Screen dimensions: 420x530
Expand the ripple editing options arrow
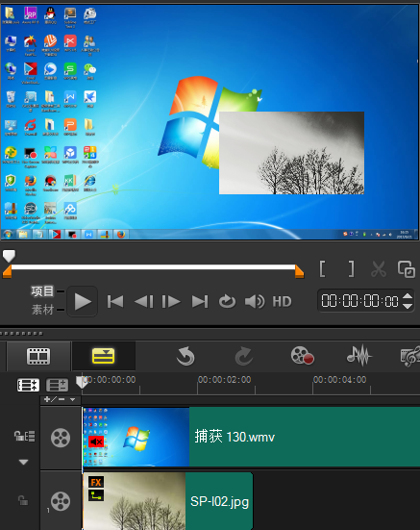[x=23, y=462]
